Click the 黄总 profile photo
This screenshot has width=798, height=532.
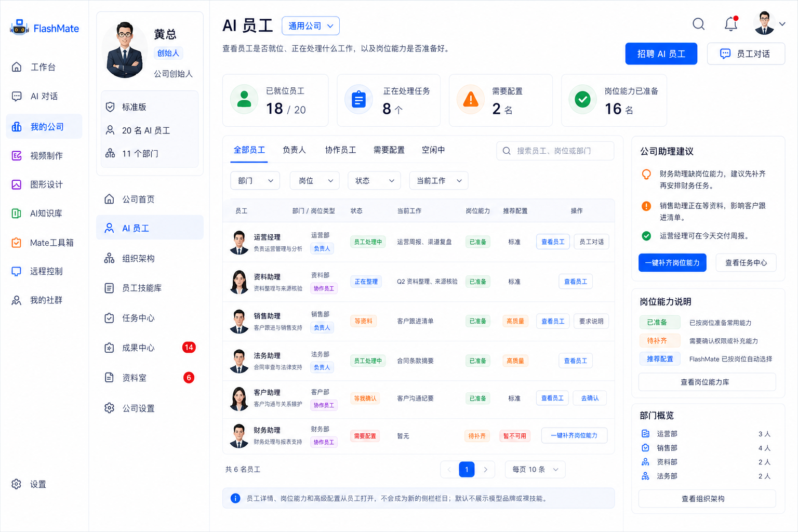125,50
